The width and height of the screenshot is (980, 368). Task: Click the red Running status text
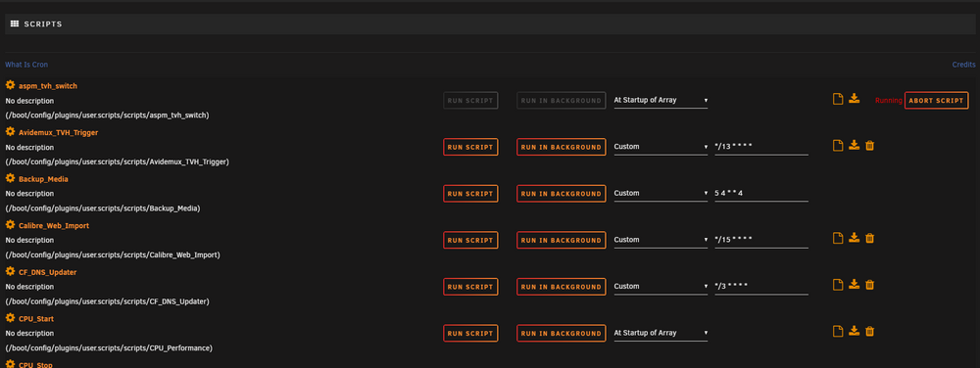(889, 101)
